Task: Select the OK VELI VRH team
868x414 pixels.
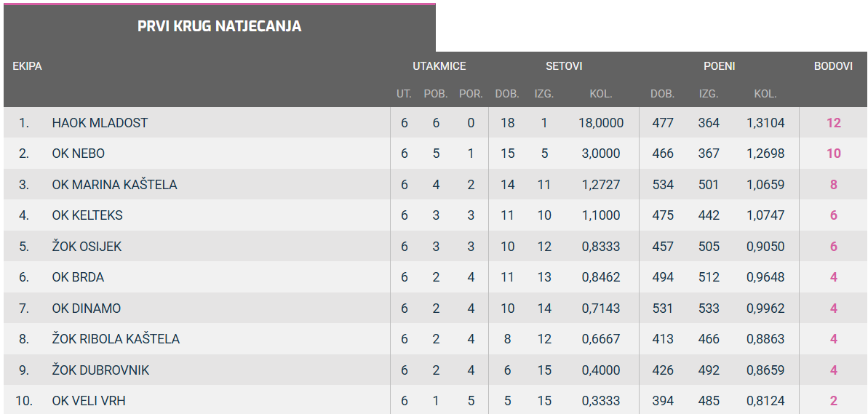Action: point(84,401)
